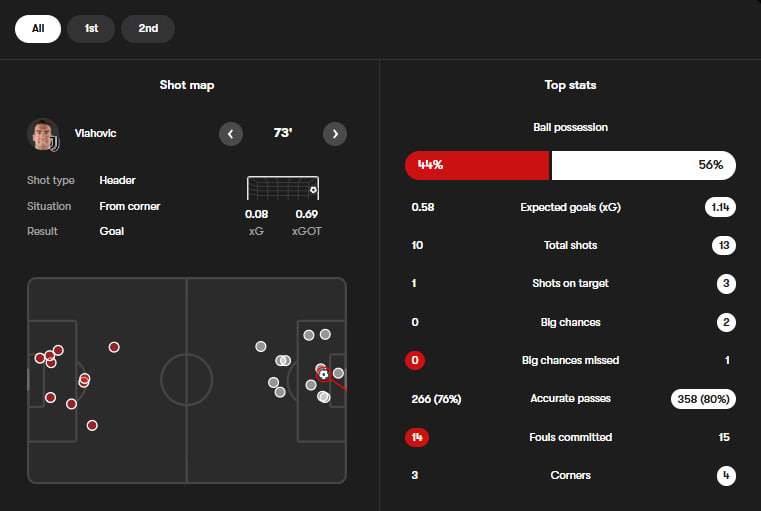Select the soccer ball goal marker on pitch
Image resolution: width=761 pixels, height=511 pixels.
coord(323,374)
